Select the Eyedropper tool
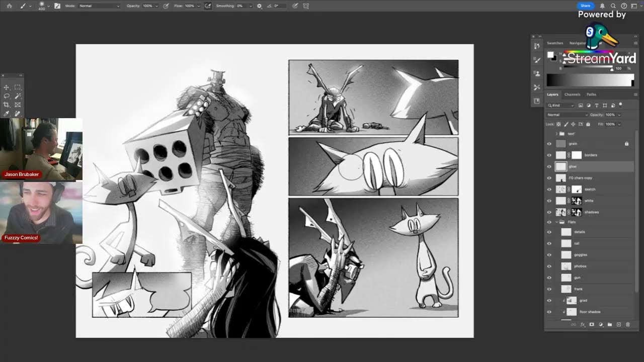This screenshot has width=644, height=362. pos(7,114)
